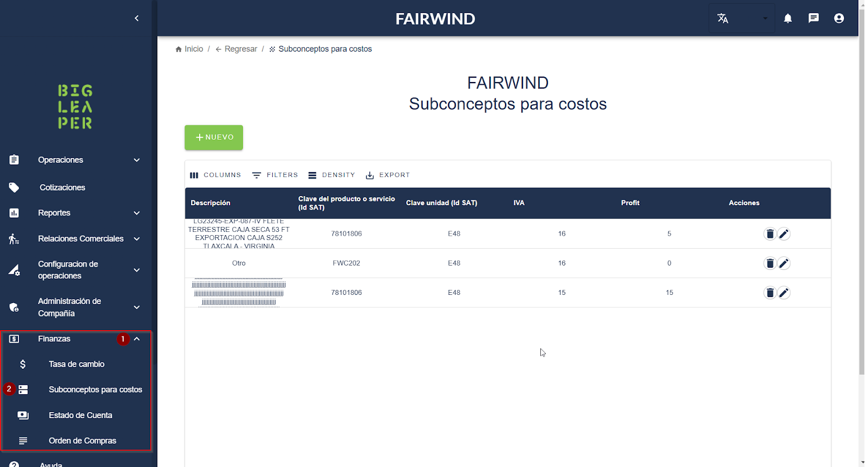Click the FWC202 cell

tap(346, 263)
